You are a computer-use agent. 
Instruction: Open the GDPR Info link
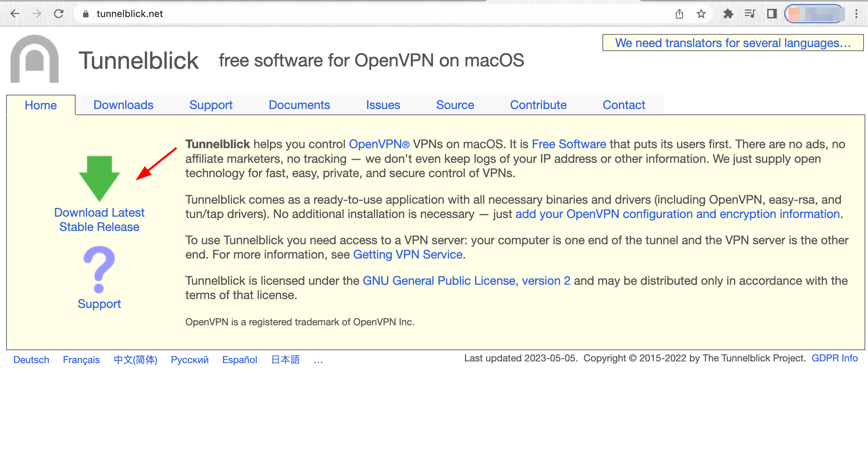[x=834, y=358]
